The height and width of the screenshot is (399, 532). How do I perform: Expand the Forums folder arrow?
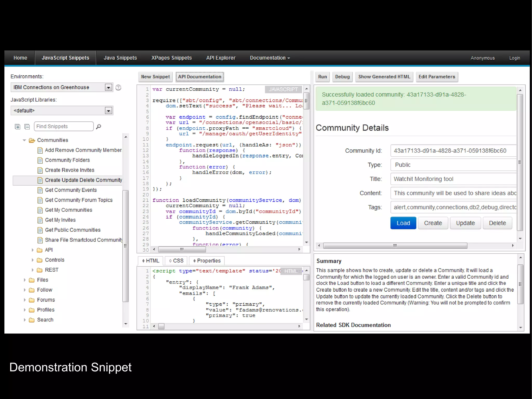point(25,300)
